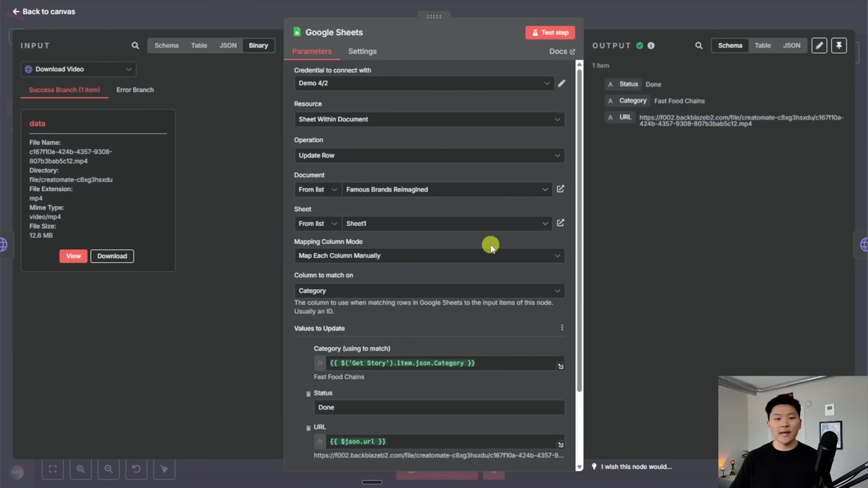Click the canvas zoom in icon
This screenshot has height=488, width=868.
coord(81,469)
